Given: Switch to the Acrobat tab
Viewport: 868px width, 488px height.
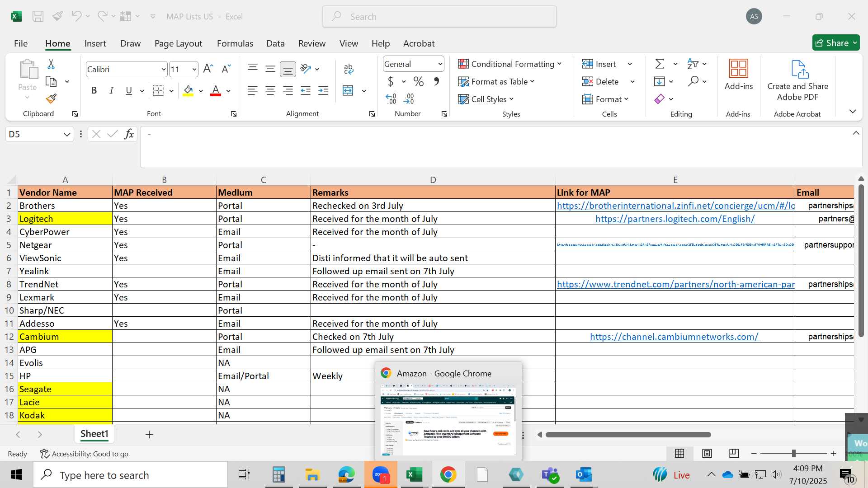Looking at the screenshot, I should [x=419, y=43].
